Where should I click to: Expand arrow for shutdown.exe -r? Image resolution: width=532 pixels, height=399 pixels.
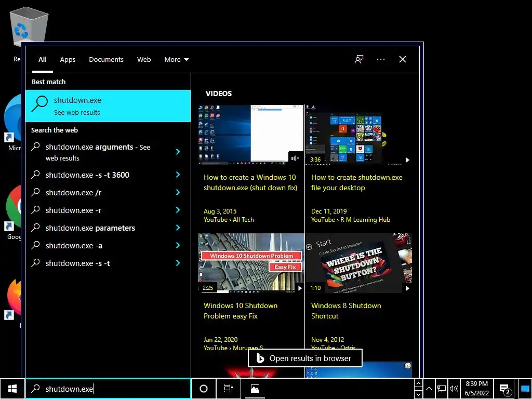click(178, 210)
